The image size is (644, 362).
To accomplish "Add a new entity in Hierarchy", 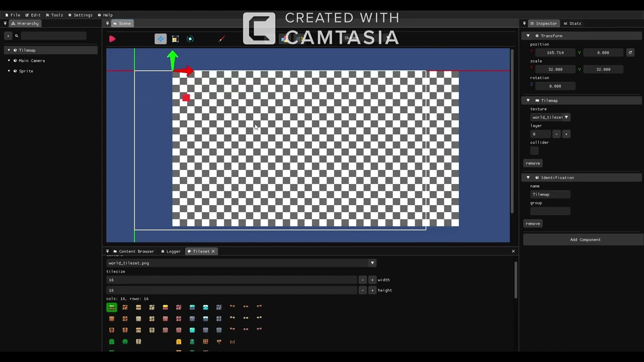I will (8, 36).
